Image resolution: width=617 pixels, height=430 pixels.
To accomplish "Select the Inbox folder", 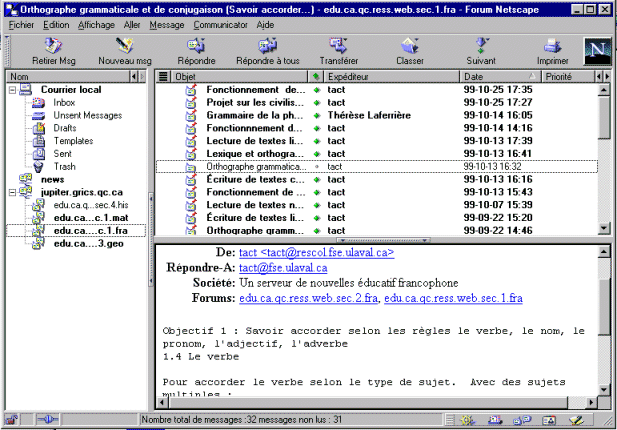I will pos(64,103).
